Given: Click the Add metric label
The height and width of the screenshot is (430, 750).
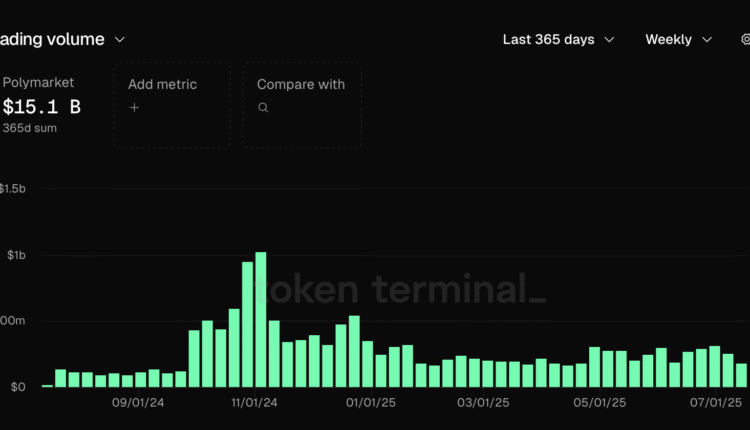Looking at the screenshot, I should point(162,84).
